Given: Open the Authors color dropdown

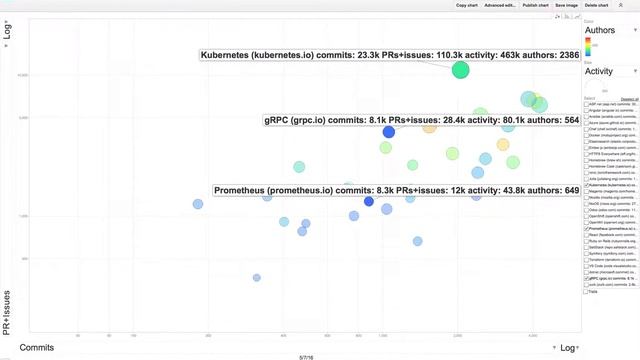Looking at the screenshot, I should (x=611, y=30).
